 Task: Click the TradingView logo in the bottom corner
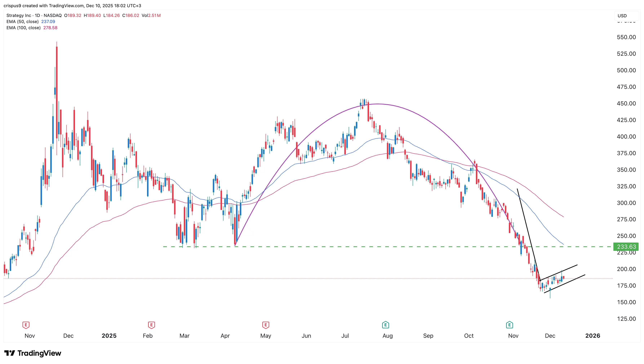coord(32,353)
